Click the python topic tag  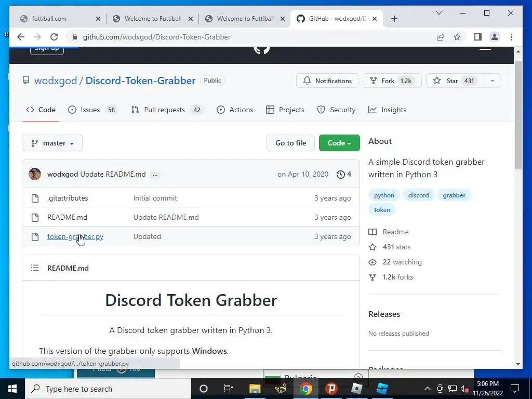(384, 195)
